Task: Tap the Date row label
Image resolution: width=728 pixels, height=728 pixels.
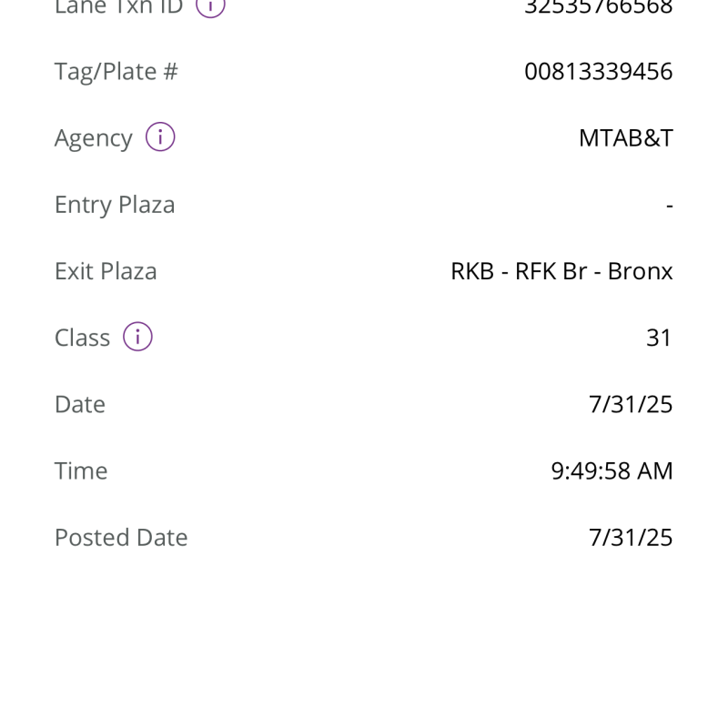Action: point(80,404)
